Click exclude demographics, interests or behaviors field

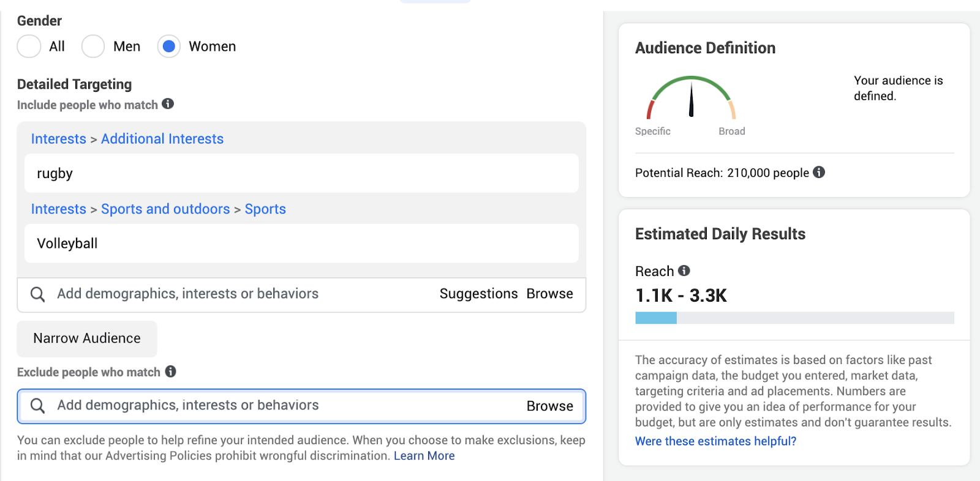point(301,406)
